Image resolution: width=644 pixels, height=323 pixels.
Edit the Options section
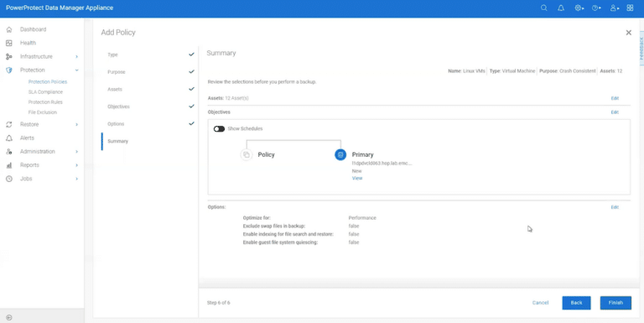click(615, 207)
